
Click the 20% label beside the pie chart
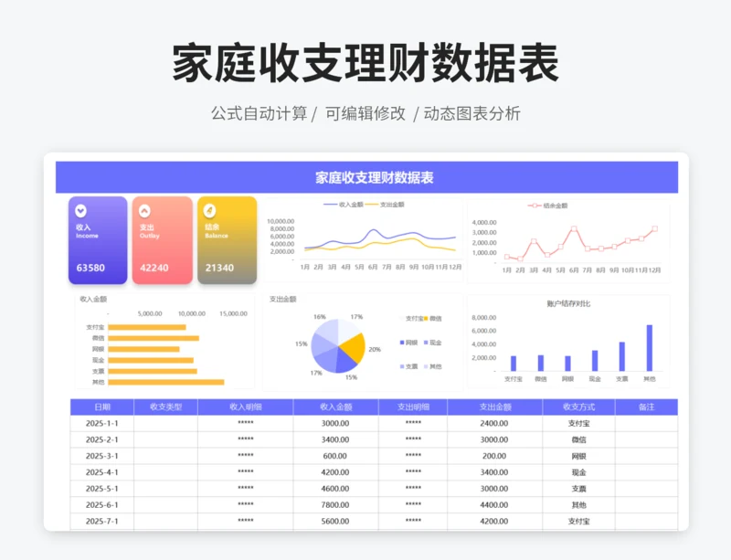tap(375, 349)
